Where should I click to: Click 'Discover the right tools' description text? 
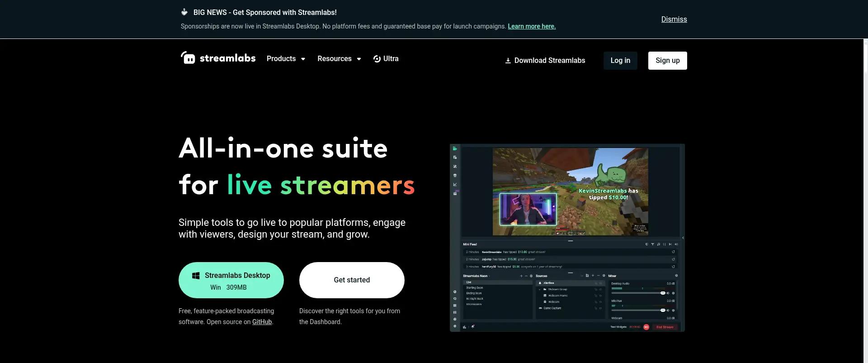point(349,316)
